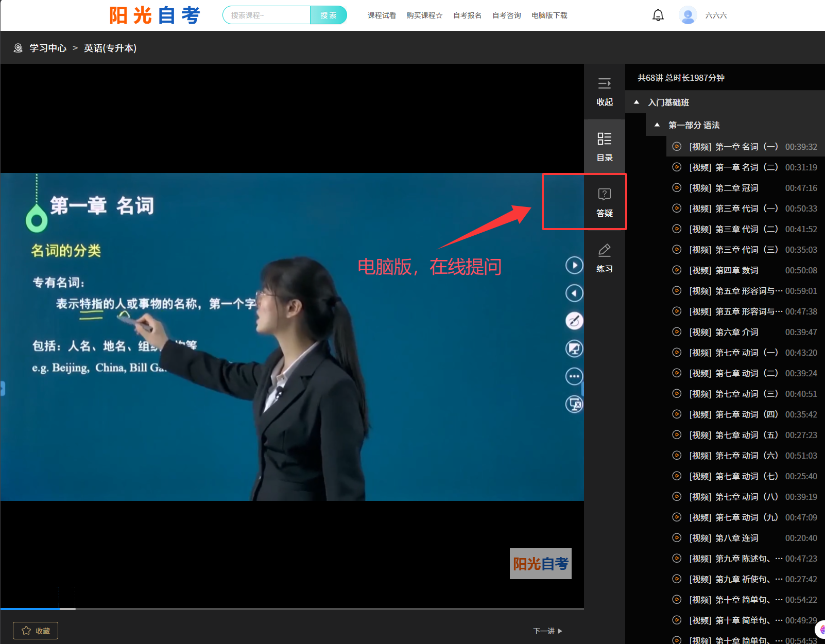This screenshot has height=644, width=825.
Task: Click the 搜索 search button
Action: click(x=329, y=15)
